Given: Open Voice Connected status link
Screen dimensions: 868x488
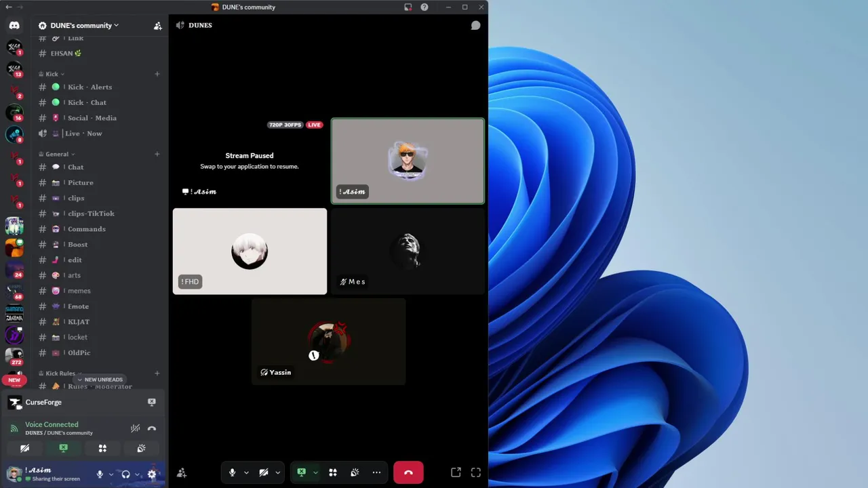Looking at the screenshot, I should tap(52, 424).
